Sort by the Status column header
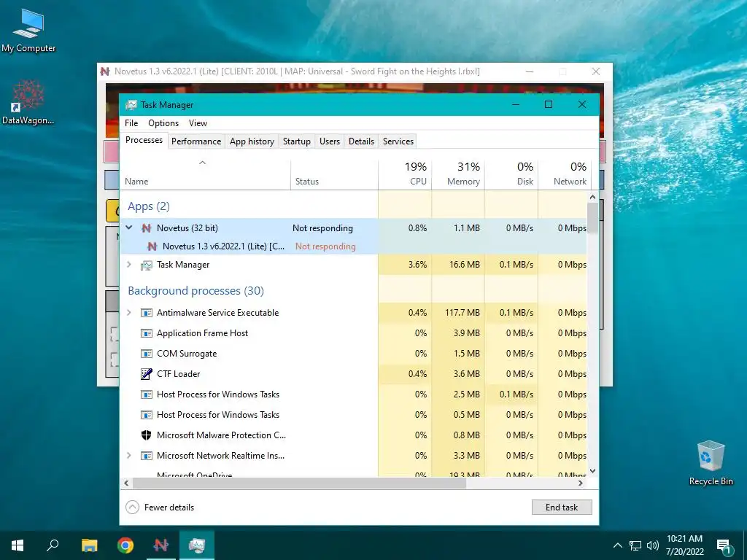Screen dimensions: 747x560 [334, 174]
